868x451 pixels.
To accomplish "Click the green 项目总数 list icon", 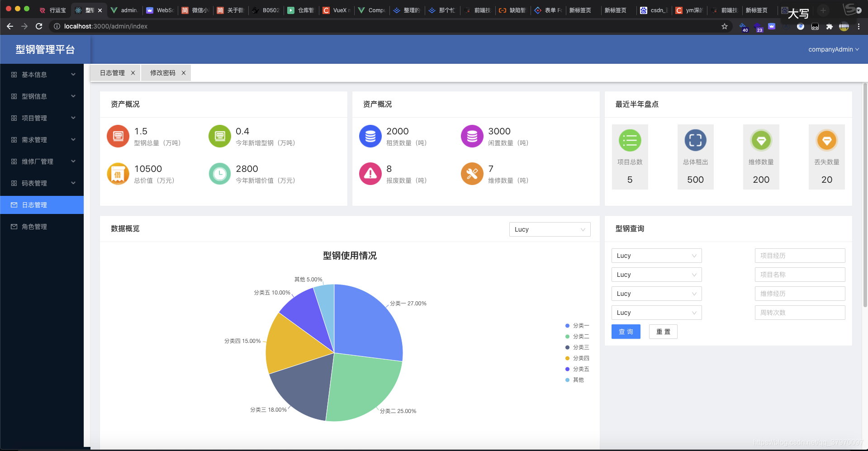I will pyautogui.click(x=630, y=140).
